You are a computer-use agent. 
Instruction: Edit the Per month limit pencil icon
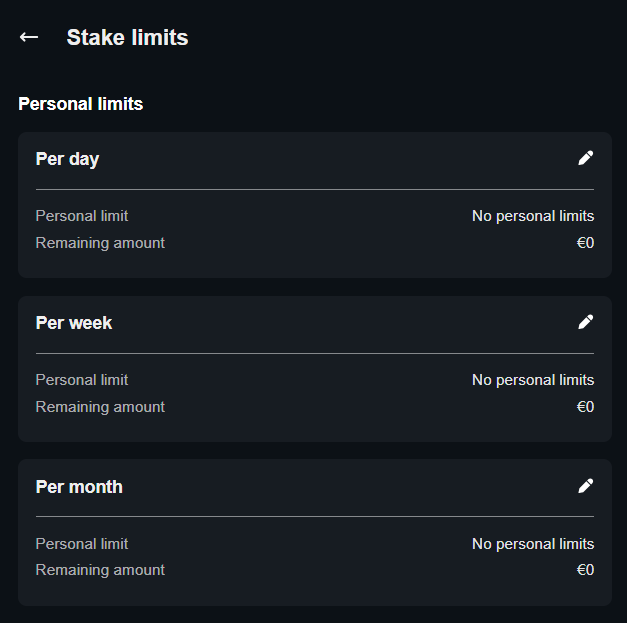click(x=585, y=486)
